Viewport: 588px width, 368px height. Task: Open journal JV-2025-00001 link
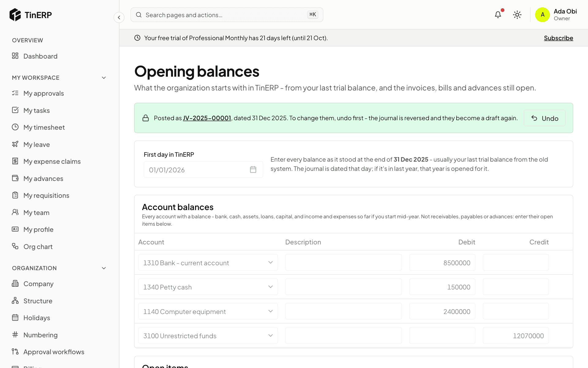click(207, 118)
